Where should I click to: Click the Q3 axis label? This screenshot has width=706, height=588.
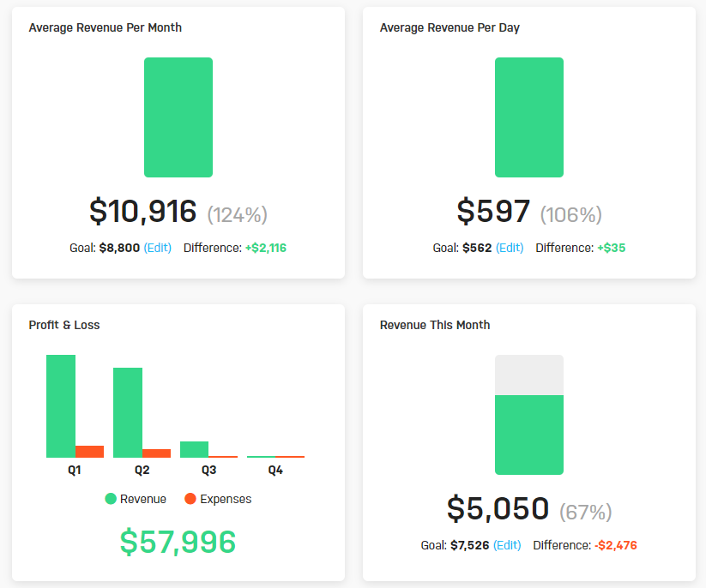208,471
